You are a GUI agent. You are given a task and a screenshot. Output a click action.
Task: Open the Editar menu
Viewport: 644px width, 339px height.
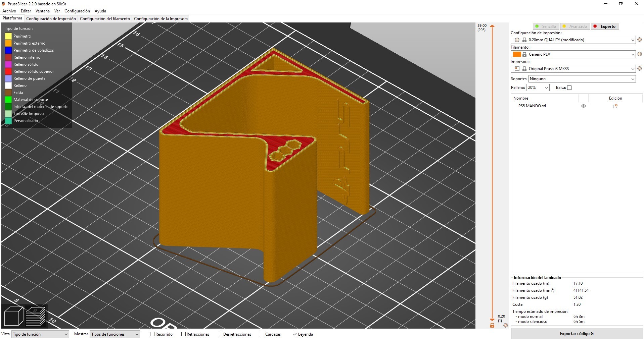tap(26, 11)
